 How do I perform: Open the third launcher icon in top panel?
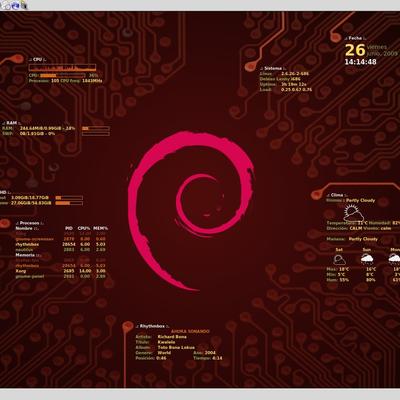[23, 5]
